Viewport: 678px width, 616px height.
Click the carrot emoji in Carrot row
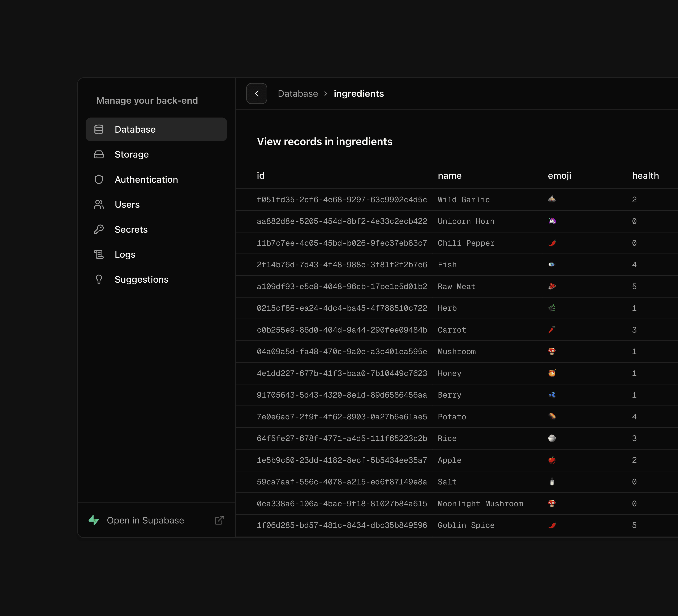[552, 330]
